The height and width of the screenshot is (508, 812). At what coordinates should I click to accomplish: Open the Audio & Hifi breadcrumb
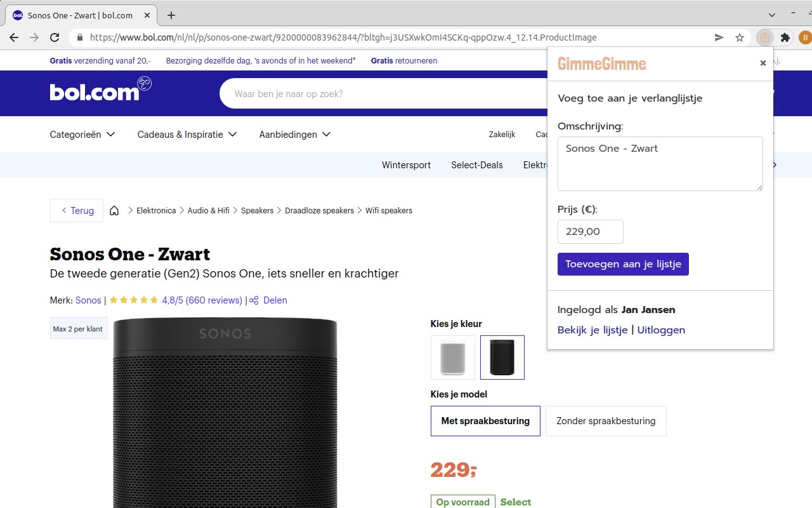(209, 210)
